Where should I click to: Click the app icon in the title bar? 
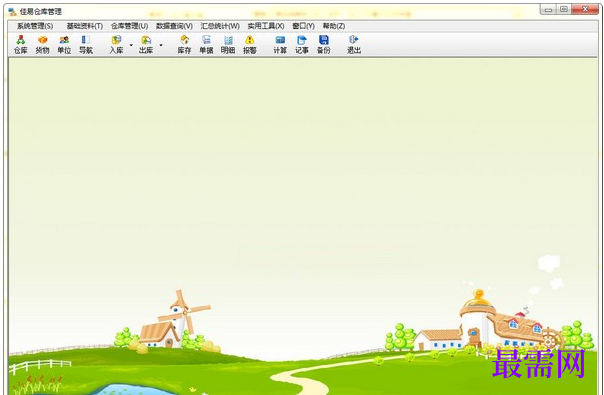click(x=12, y=12)
